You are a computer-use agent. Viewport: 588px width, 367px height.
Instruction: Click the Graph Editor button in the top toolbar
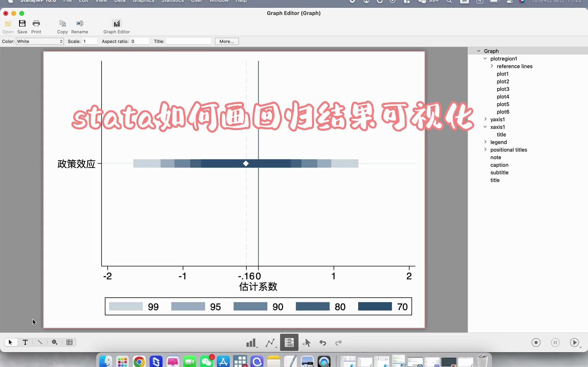(x=116, y=26)
